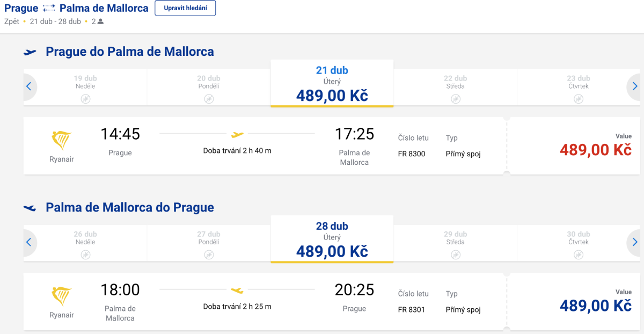Click the no-flight icon under 26 dub
644x334 pixels.
(86, 255)
